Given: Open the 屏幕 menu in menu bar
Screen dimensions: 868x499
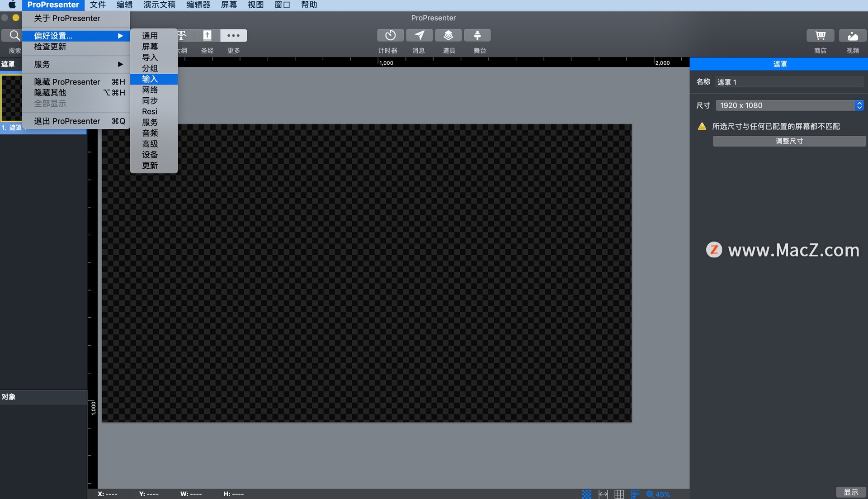Looking at the screenshot, I should click(229, 5).
